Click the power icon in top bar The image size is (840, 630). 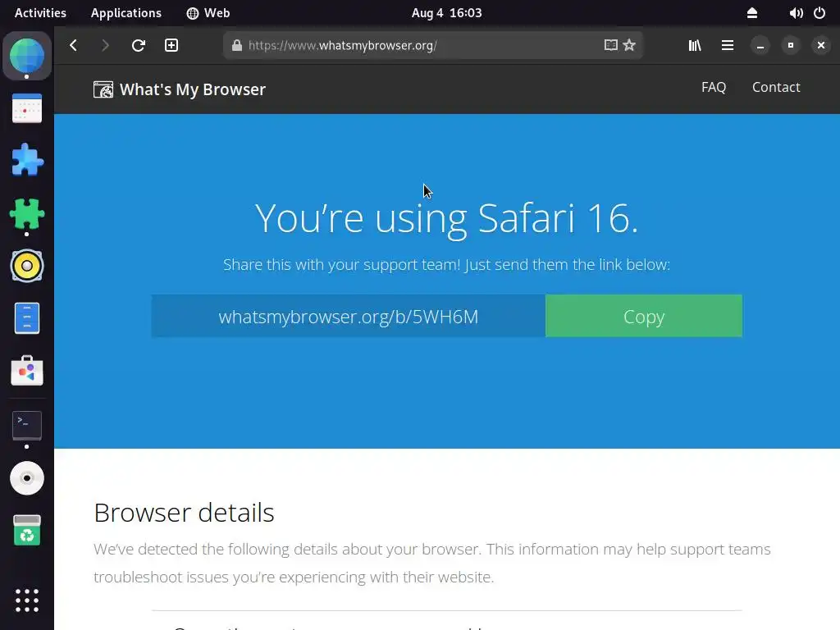pyautogui.click(x=819, y=13)
